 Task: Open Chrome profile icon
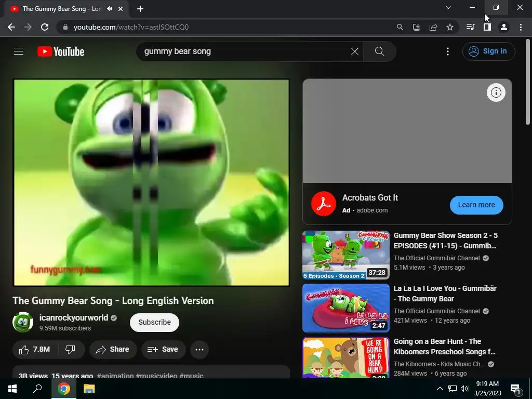point(504,27)
